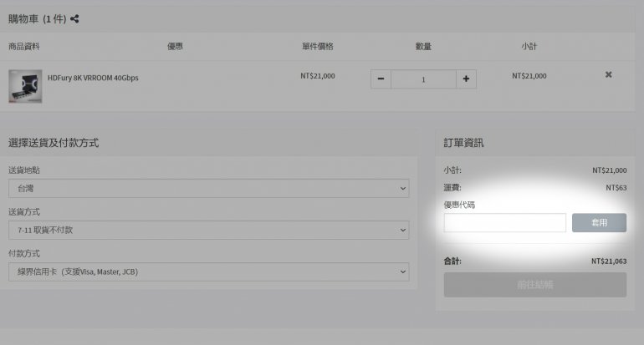Click the quantity number field
This screenshot has width=644, height=345.
click(x=423, y=79)
